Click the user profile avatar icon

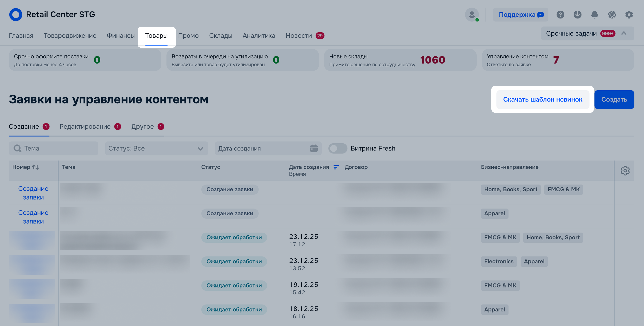[472, 15]
